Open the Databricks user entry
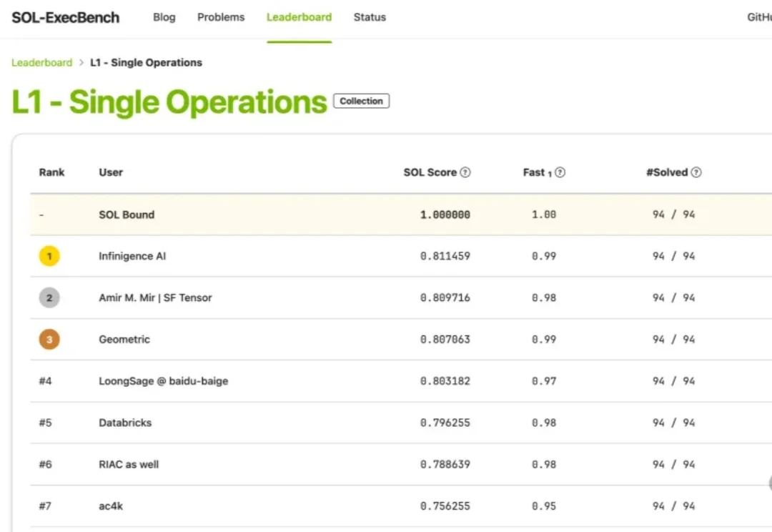 tap(126, 423)
